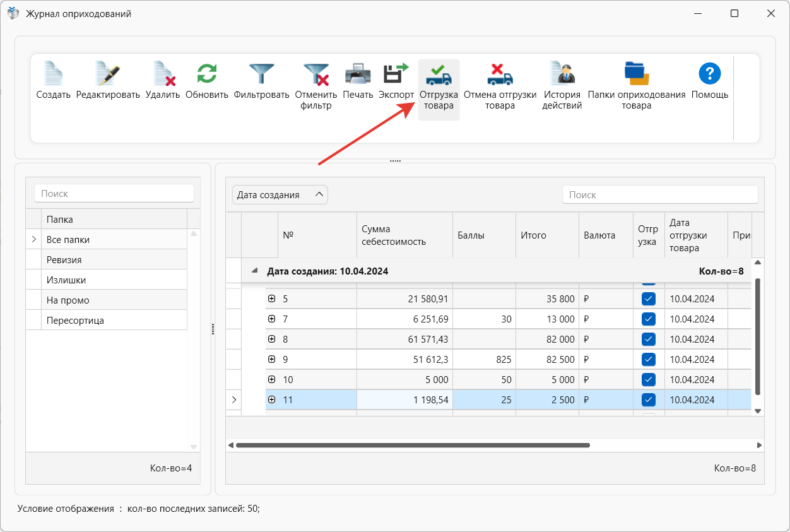Click the cost cell 21 580,91

pos(404,299)
